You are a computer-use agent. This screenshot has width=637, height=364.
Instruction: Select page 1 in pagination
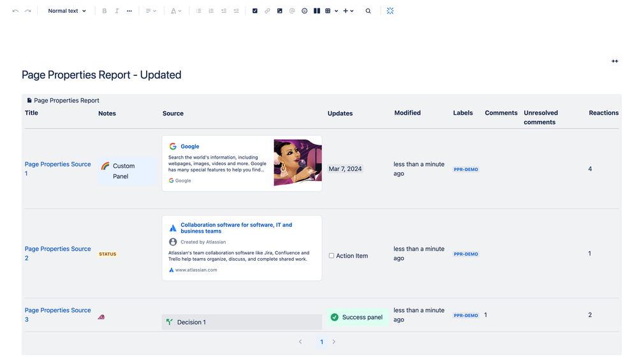click(321, 342)
